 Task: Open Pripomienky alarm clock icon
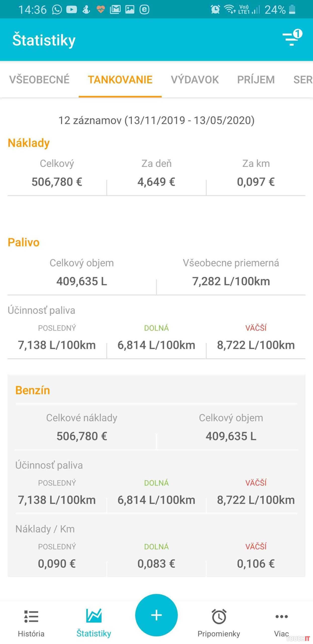[219, 616]
